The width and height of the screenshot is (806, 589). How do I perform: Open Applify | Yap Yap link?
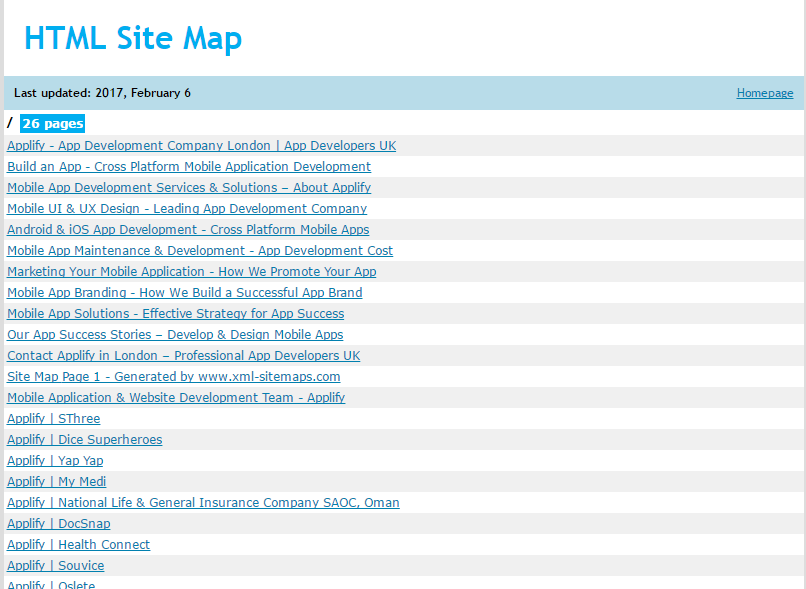(55, 461)
